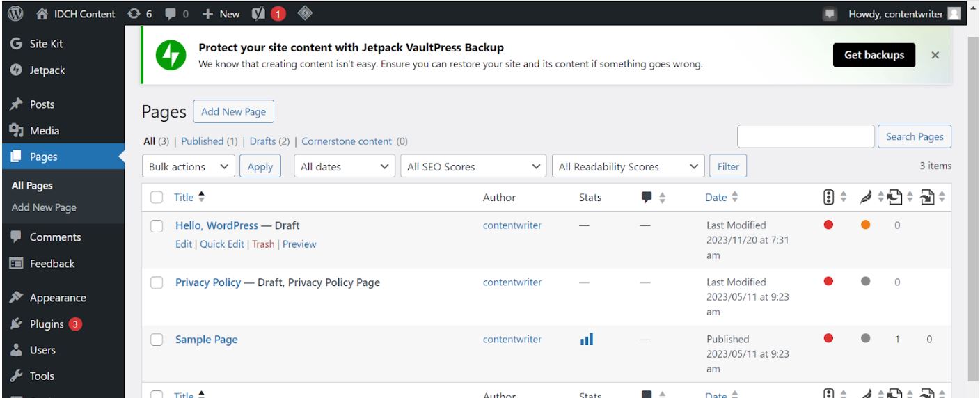Focus the search pages input field
980x398 pixels.
[x=805, y=136]
